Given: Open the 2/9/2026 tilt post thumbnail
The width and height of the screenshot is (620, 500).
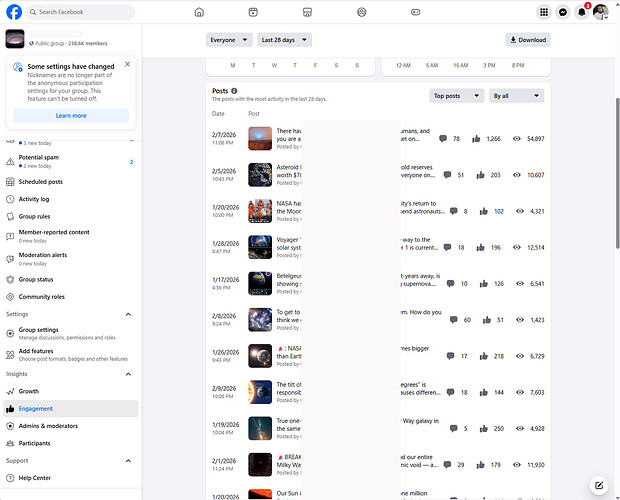Looking at the screenshot, I should [260, 392].
